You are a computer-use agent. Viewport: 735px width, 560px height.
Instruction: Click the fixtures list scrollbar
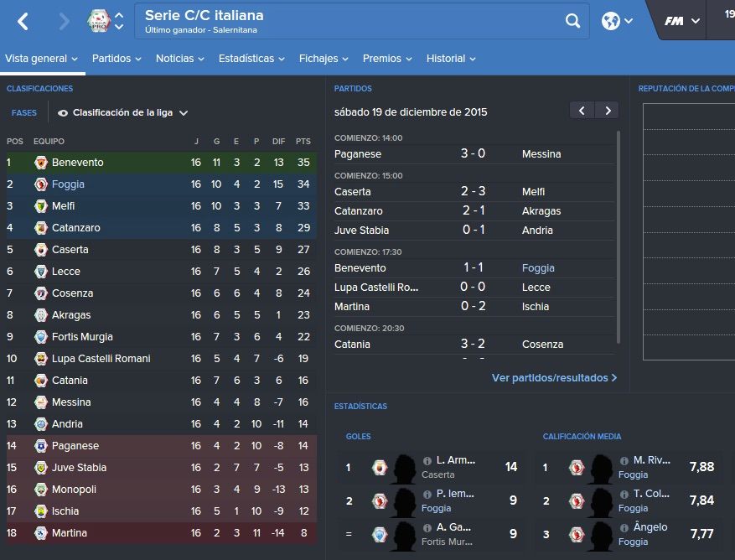pos(619,237)
